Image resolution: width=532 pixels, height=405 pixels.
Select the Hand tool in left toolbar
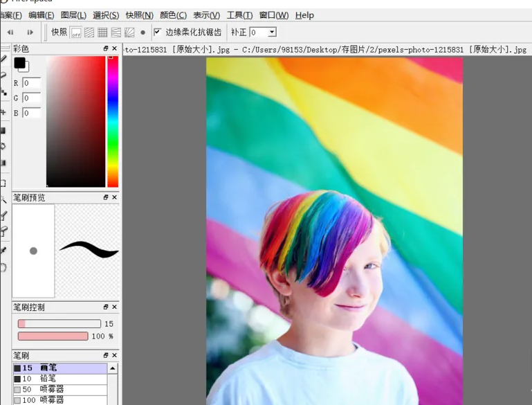pos(3,267)
